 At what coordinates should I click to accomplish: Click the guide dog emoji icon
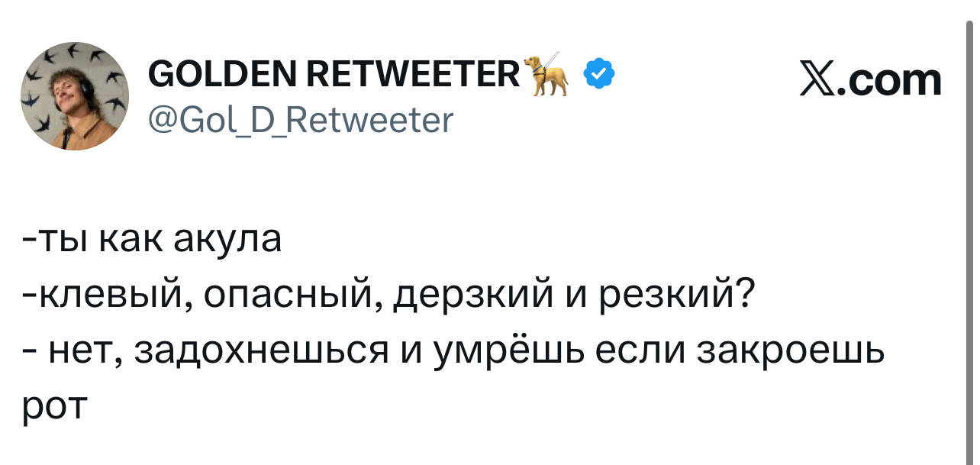pos(550,73)
